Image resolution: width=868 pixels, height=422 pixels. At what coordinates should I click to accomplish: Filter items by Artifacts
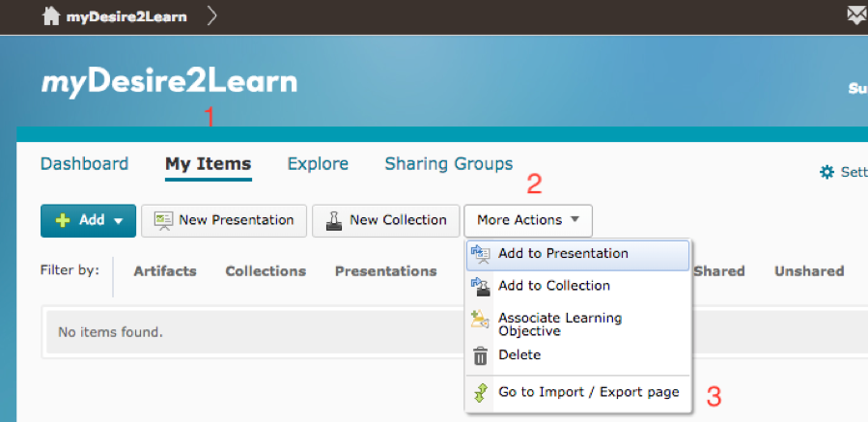[x=165, y=271]
